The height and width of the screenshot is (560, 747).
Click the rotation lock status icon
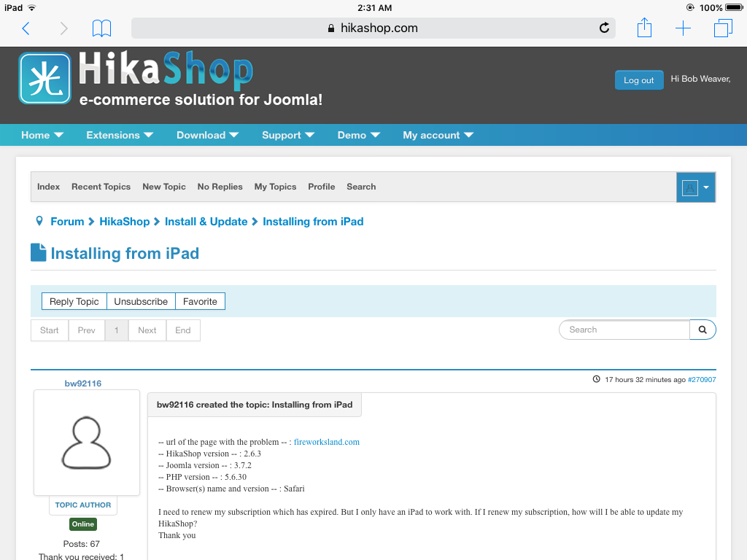pos(690,7)
